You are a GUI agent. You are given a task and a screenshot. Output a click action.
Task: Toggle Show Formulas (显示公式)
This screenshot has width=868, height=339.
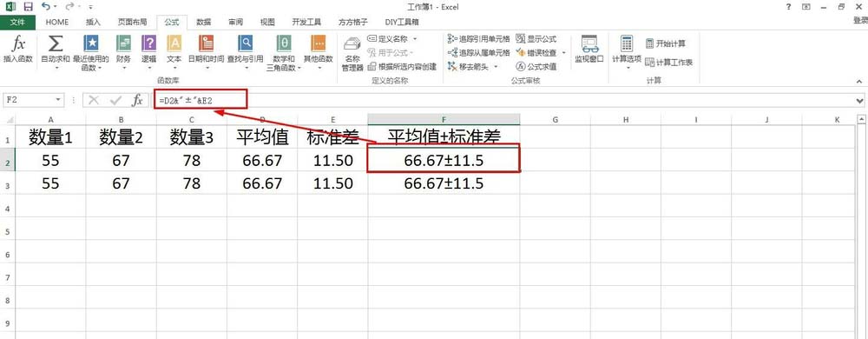[x=536, y=39]
